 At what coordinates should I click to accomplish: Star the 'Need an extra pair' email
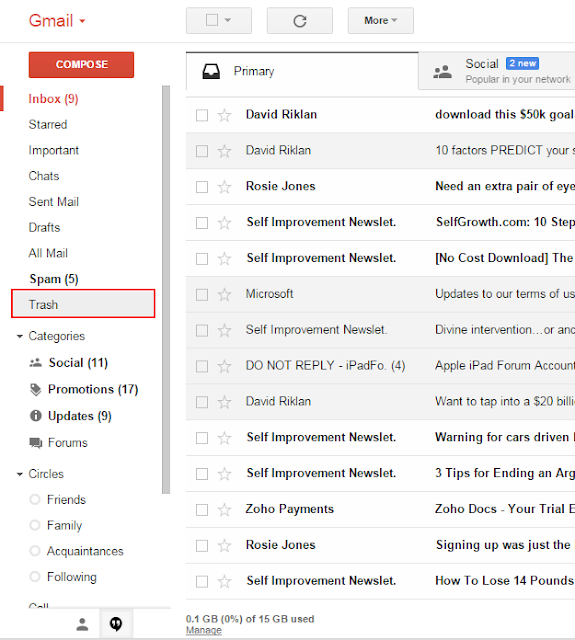(224, 187)
